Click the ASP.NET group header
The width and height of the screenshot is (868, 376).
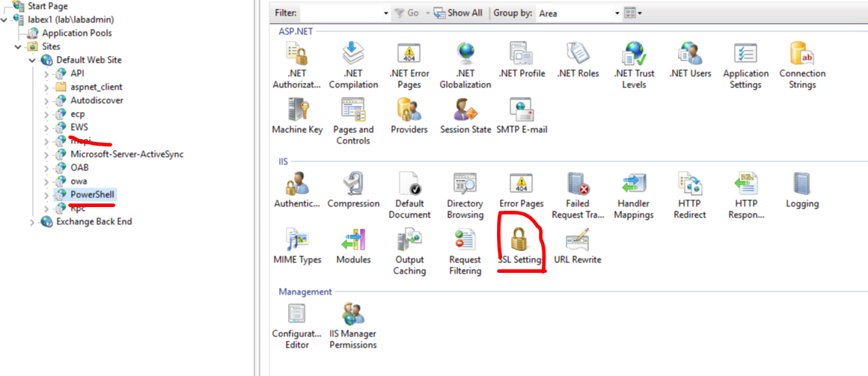(x=296, y=31)
